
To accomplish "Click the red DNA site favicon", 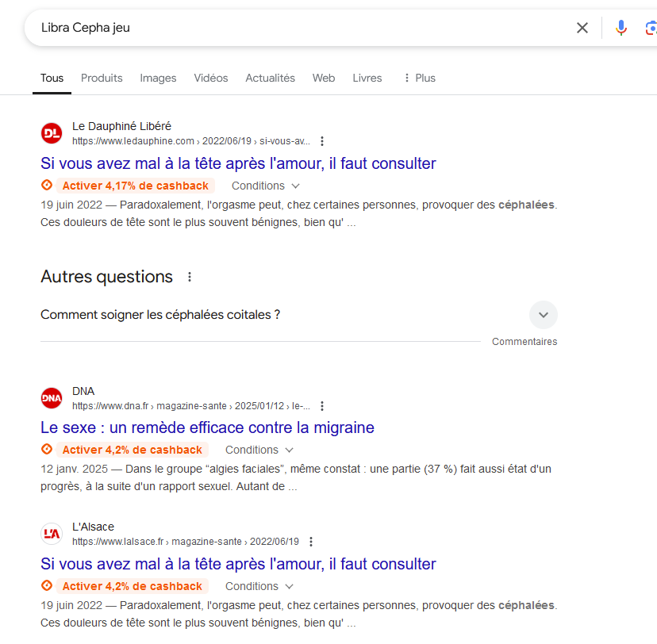I will 52,398.
